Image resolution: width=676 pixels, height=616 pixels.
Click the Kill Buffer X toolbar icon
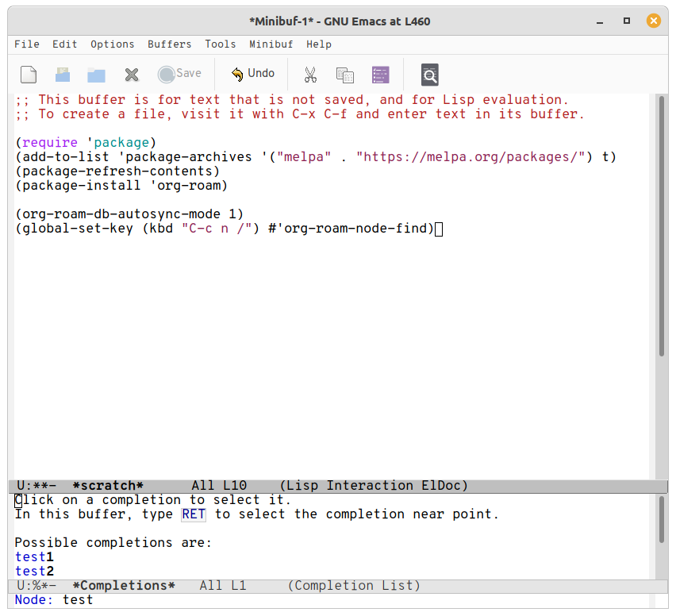pos(132,75)
